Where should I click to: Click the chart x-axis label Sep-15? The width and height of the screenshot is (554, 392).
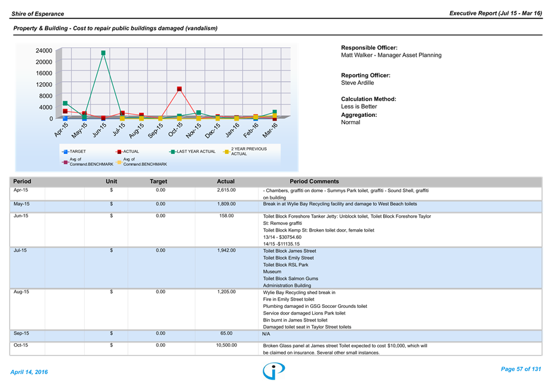(156, 130)
